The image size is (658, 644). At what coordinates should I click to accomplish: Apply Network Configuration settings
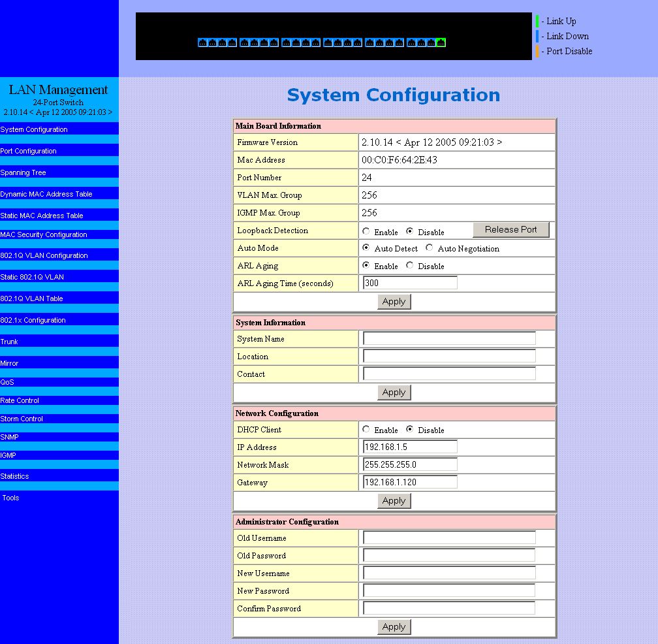[x=394, y=500]
